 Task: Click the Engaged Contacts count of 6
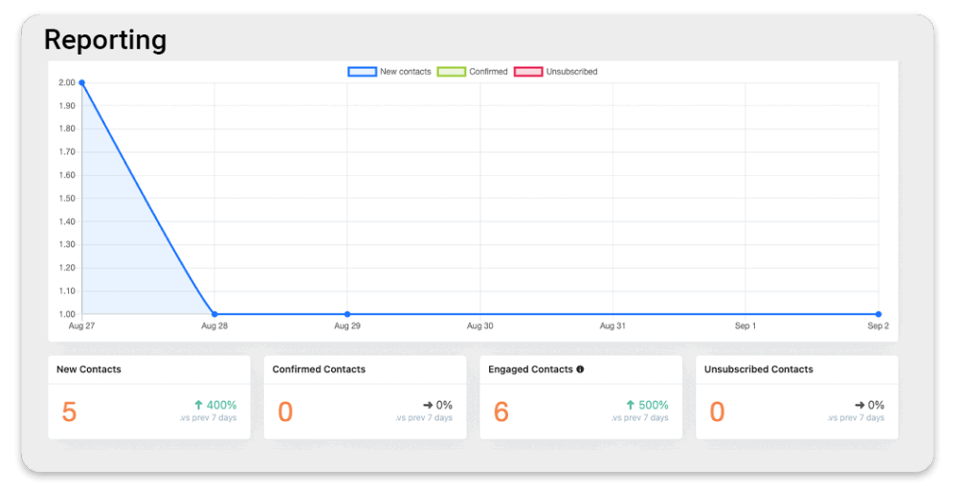pos(501,412)
